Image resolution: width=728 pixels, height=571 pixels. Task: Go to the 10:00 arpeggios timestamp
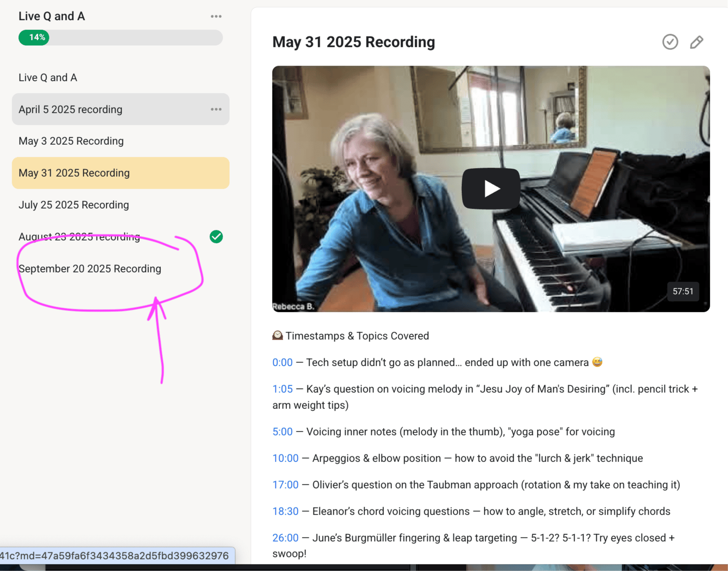pos(285,458)
